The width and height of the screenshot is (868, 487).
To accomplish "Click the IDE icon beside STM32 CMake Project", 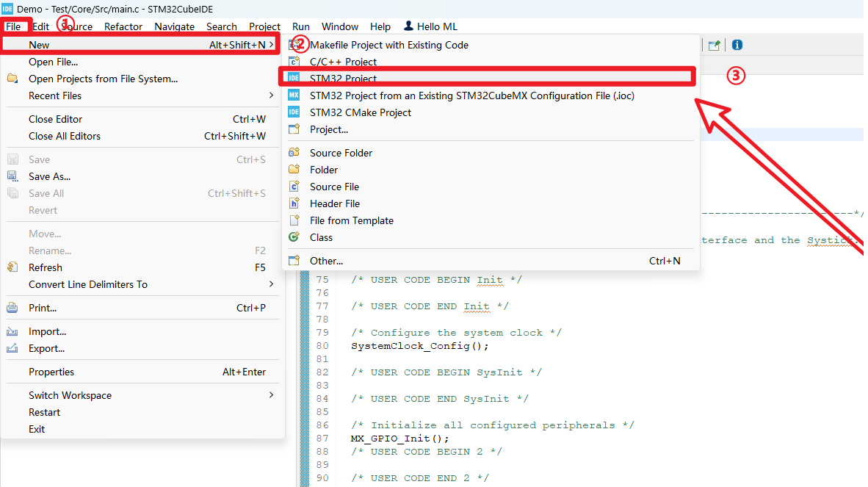I will click(x=294, y=112).
